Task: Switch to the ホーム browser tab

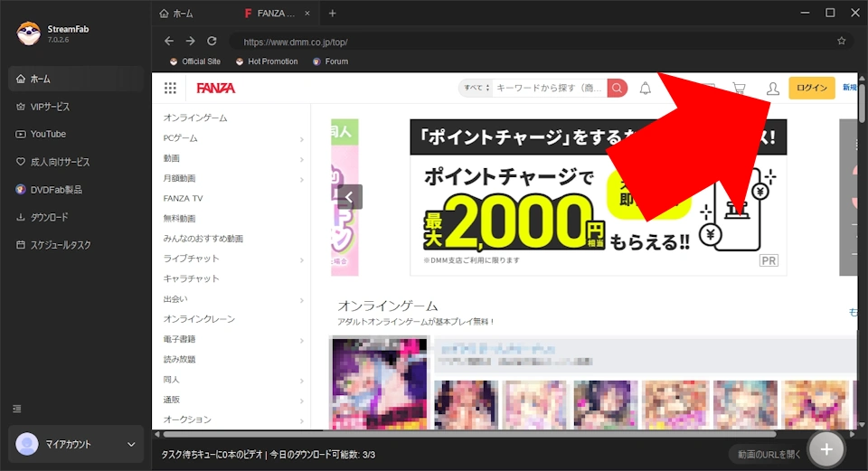Action: [x=176, y=14]
